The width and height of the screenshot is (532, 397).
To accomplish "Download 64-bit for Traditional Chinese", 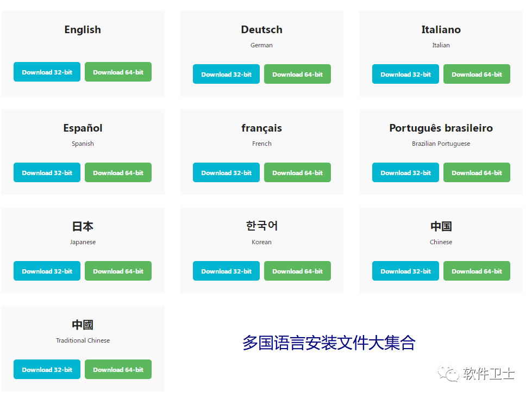I will pos(118,369).
